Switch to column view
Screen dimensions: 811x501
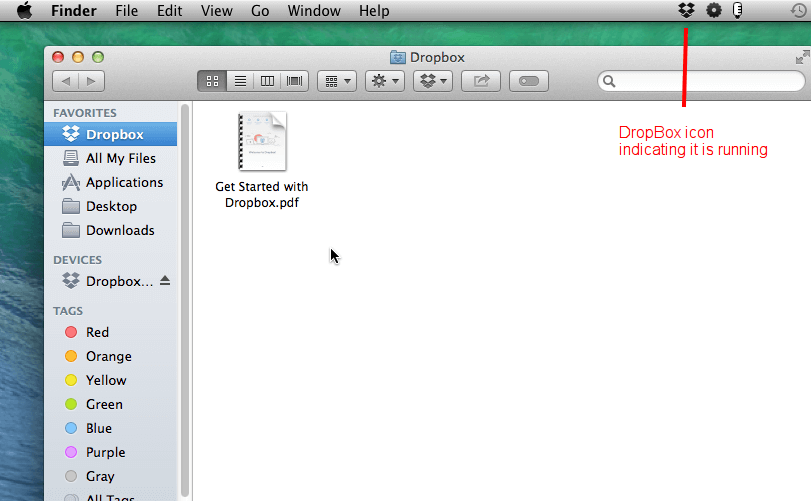tap(267, 81)
